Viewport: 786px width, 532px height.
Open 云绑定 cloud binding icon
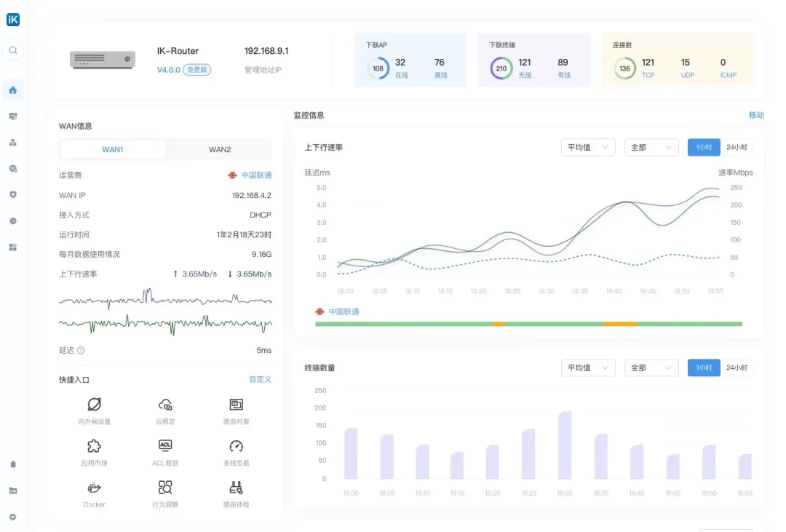coord(165,404)
